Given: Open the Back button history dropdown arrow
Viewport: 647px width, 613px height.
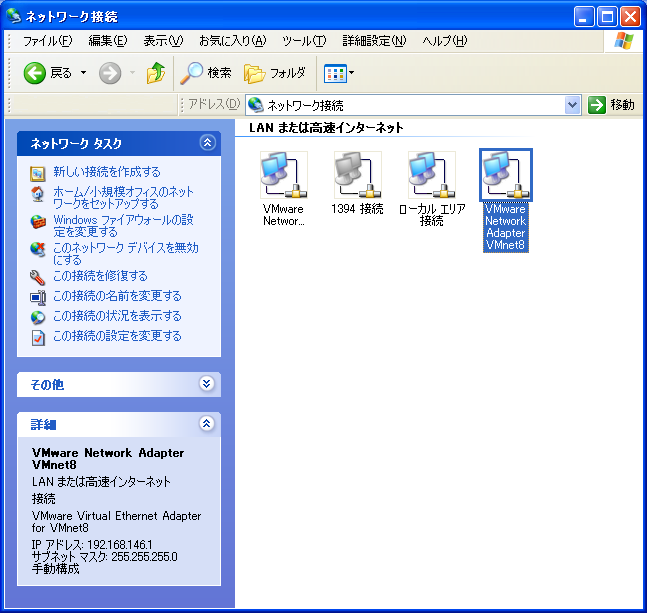Looking at the screenshot, I should click(x=83, y=73).
